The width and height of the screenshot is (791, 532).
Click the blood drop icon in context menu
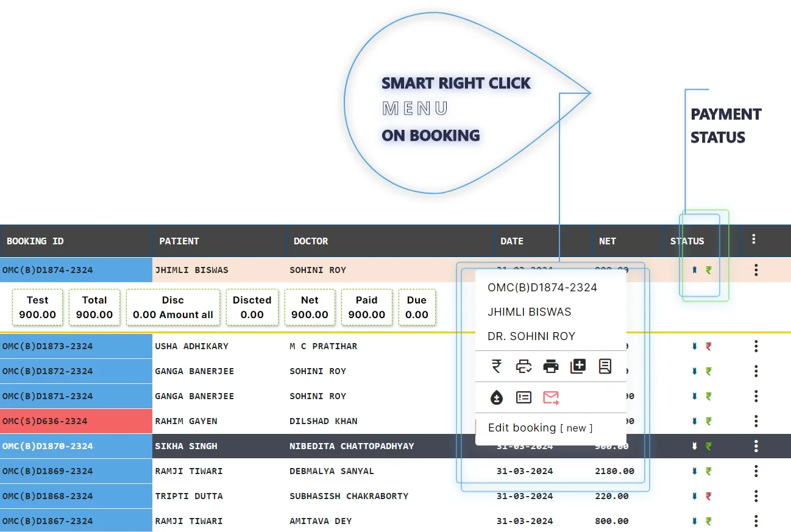tap(497, 398)
